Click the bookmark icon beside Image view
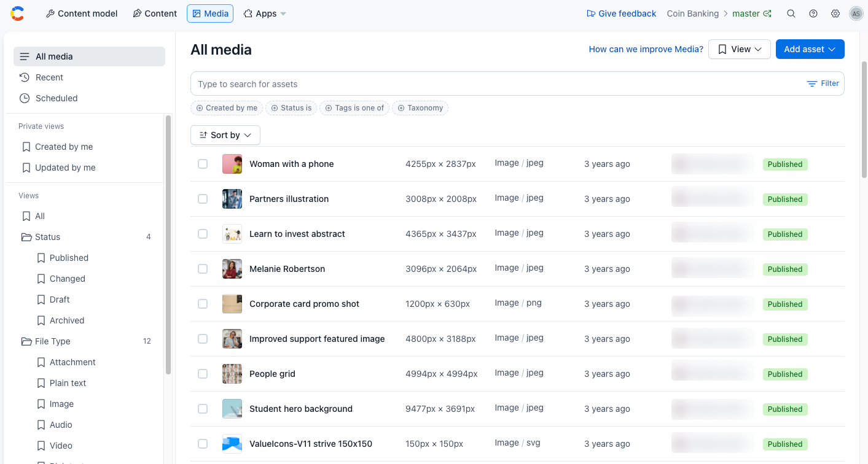868x464 pixels. click(x=41, y=404)
